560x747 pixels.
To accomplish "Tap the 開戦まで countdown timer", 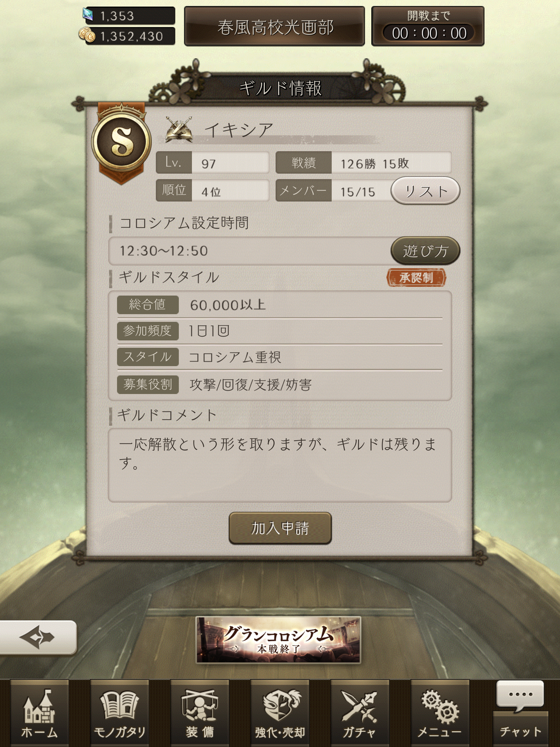I will click(428, 26).
